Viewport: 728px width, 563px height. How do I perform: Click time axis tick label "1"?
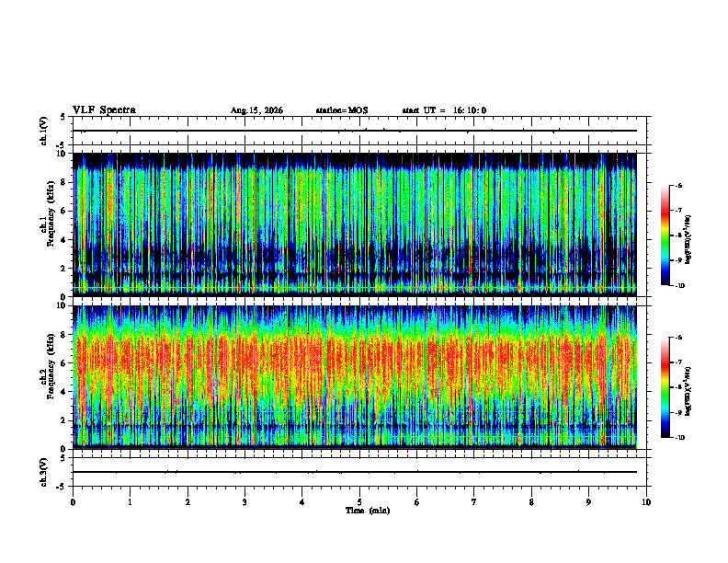(x=131, y=502)
